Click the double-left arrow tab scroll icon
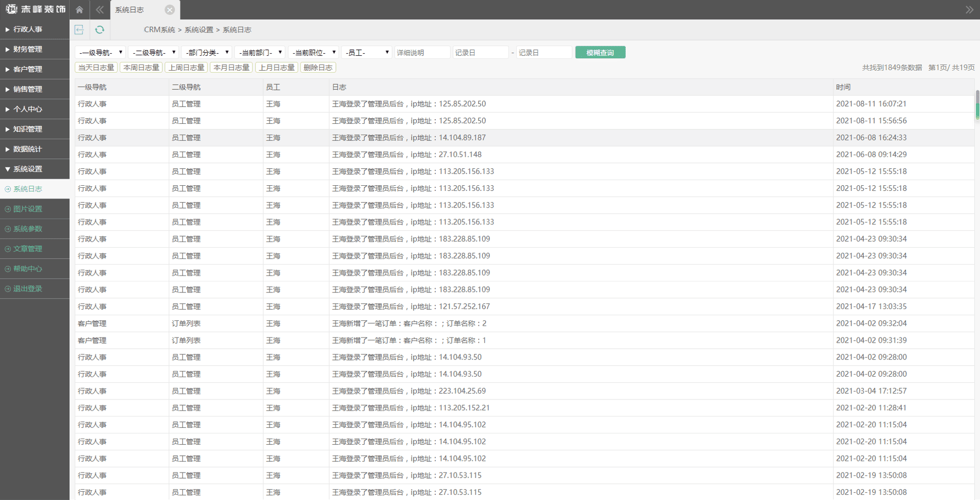Viewport: 980px width, 500px height. (100, 10)
